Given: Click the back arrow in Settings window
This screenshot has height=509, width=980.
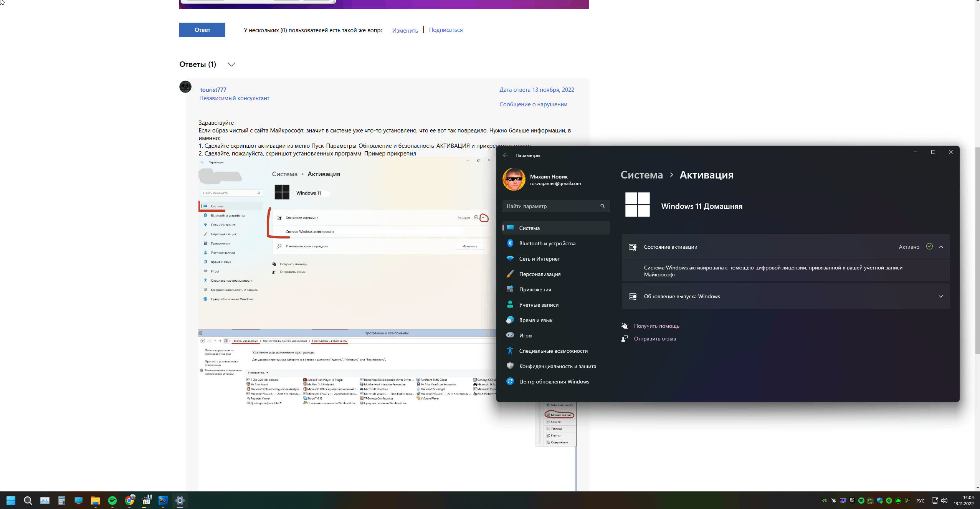Looking at the screenshot, I should coord(505,155).
